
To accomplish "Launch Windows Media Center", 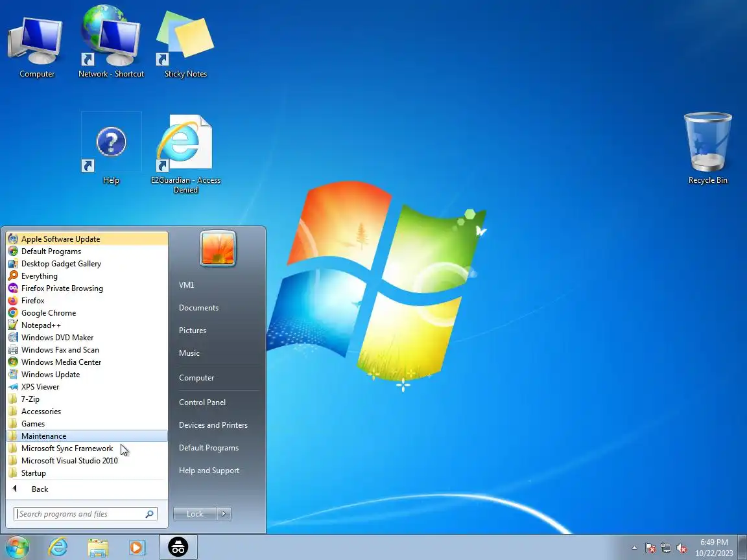I will pyautogui.click(x=87, y=362).
